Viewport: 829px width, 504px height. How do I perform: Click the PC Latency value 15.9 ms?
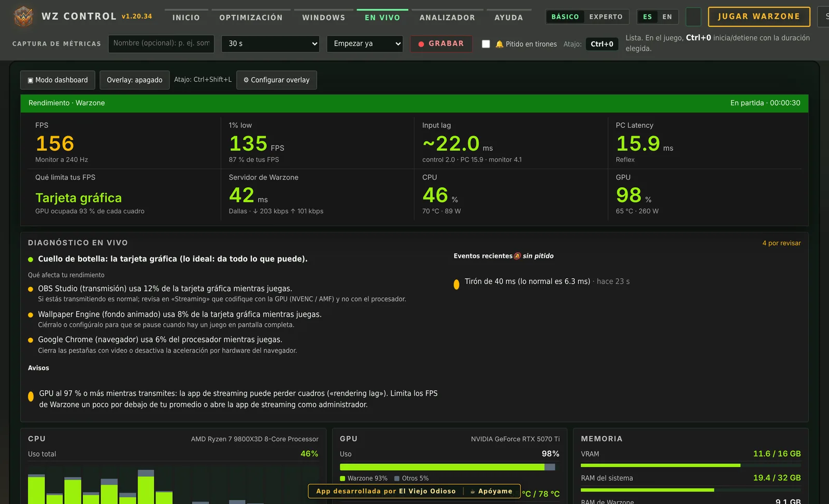tap(645, 143)
